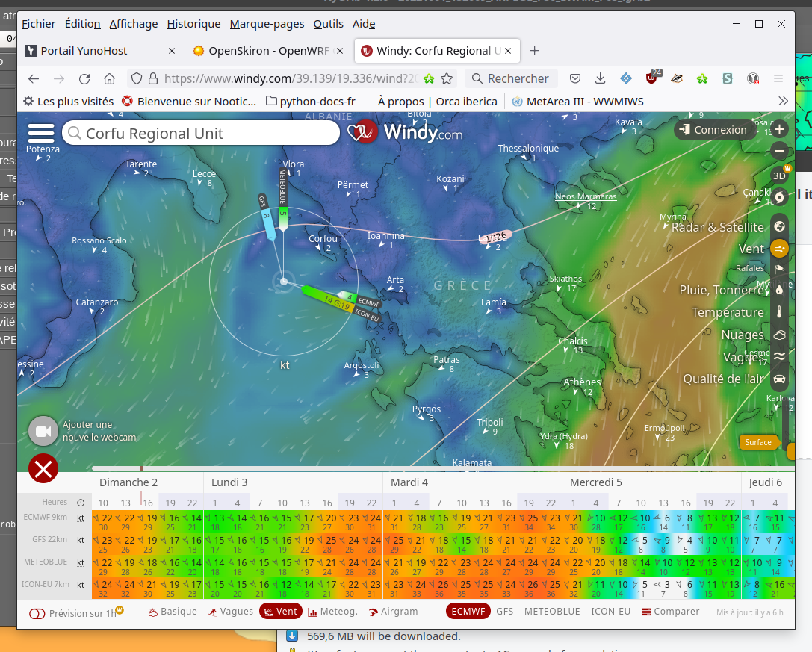Toggle Prévision sur 1h switch
Screen dimensions: 812x652
(x=37, y=614)
